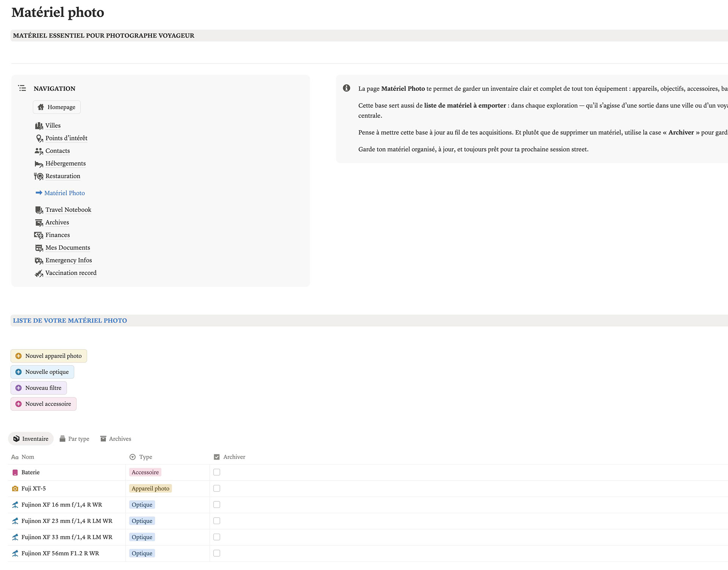The width and height of the screenshot is (728, 570).
Task: Switch to the Par type view tab
Action: tap(75, 439)
